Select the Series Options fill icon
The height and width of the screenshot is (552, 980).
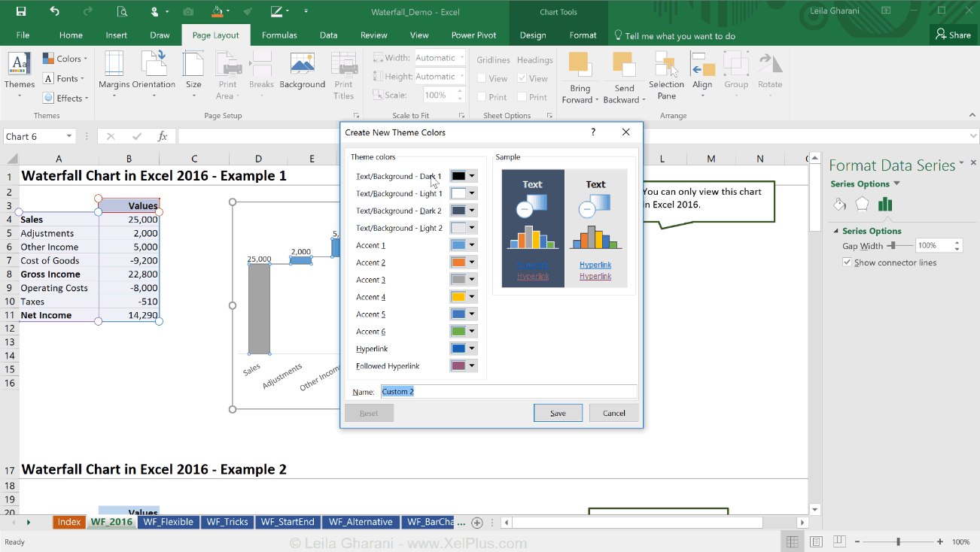tap(839, 204)
